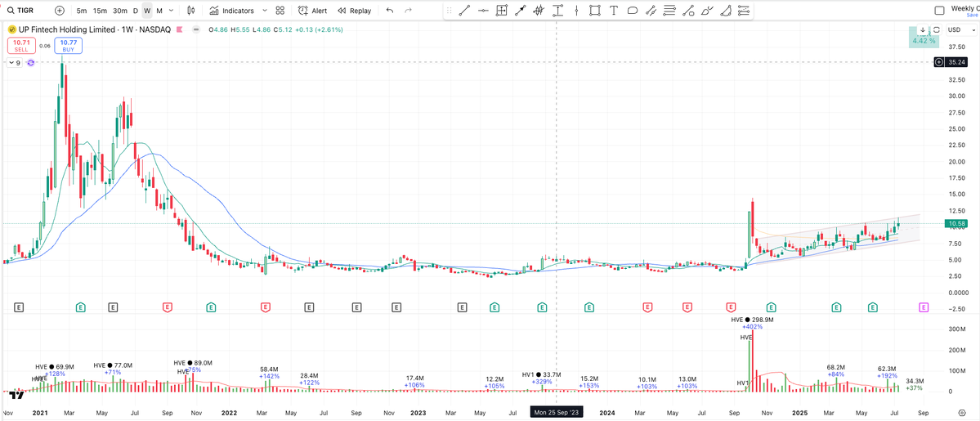Switch to the 15m timeframe

click(x=100, y=11)
